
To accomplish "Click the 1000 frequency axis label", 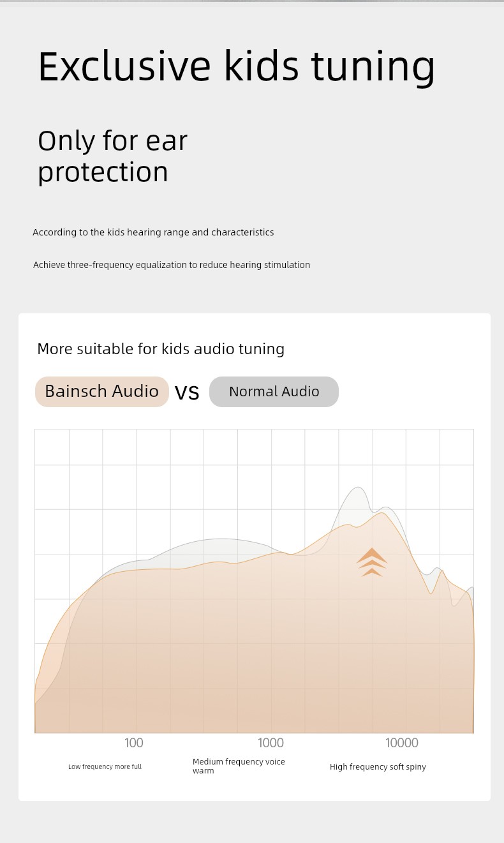I will [x=271, y=743].
